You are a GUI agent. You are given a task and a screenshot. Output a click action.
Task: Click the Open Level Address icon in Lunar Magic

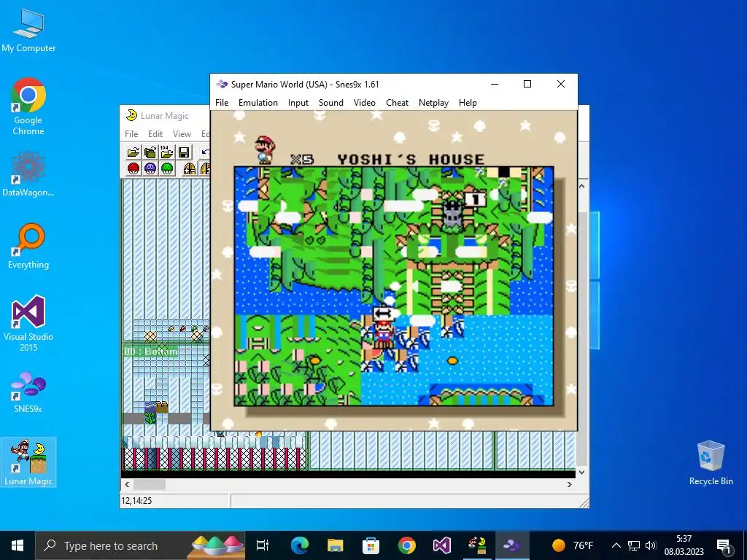[150, 152]
